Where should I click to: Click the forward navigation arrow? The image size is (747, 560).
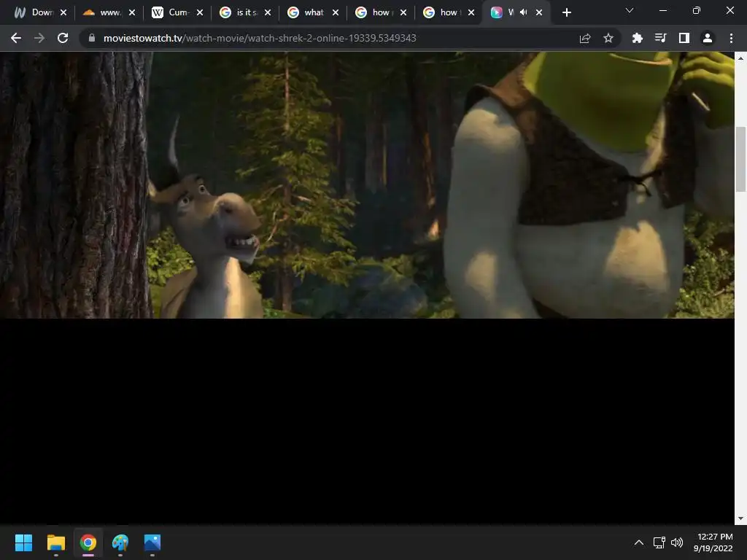(39, 38)
